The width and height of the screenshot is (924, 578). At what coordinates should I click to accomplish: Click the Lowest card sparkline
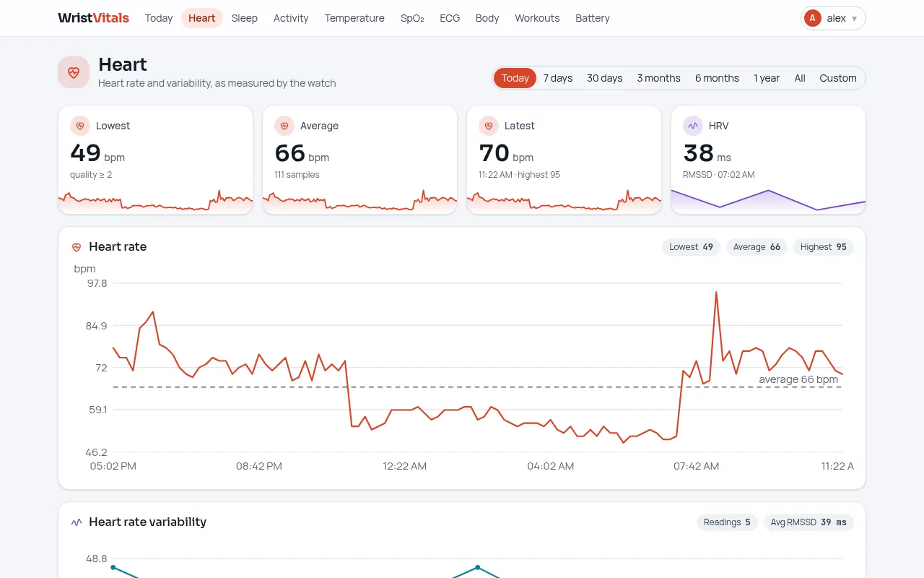pos(155,200)
